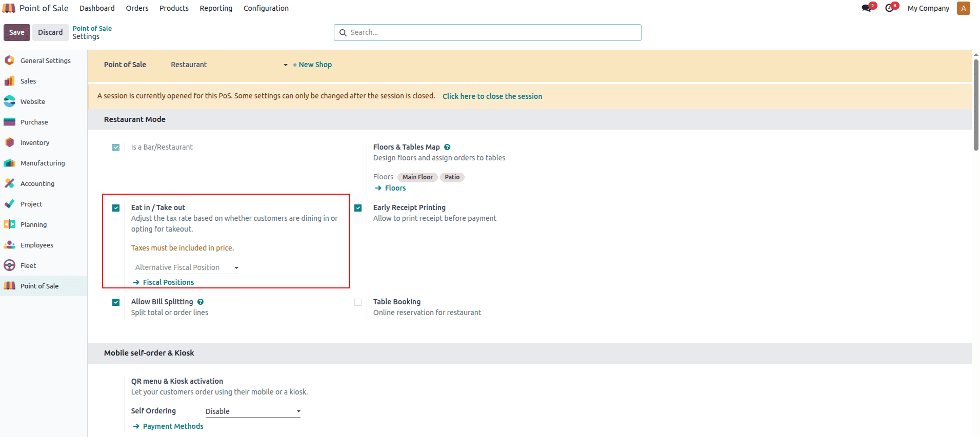Screen dimensions: 980x437
Task: Switch company via My Company selector
Action: (x=928, y=8)
